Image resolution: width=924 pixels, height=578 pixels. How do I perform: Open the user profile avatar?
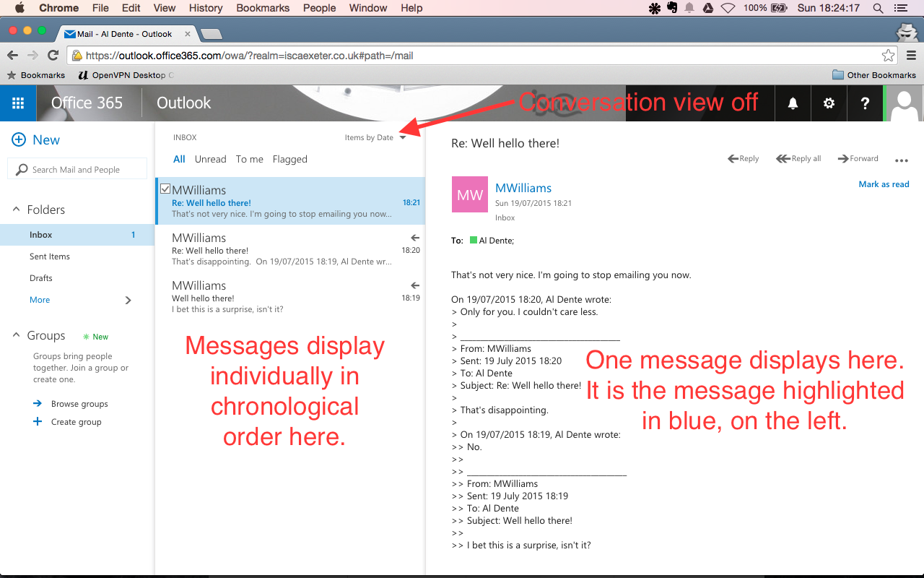(905, 103)
